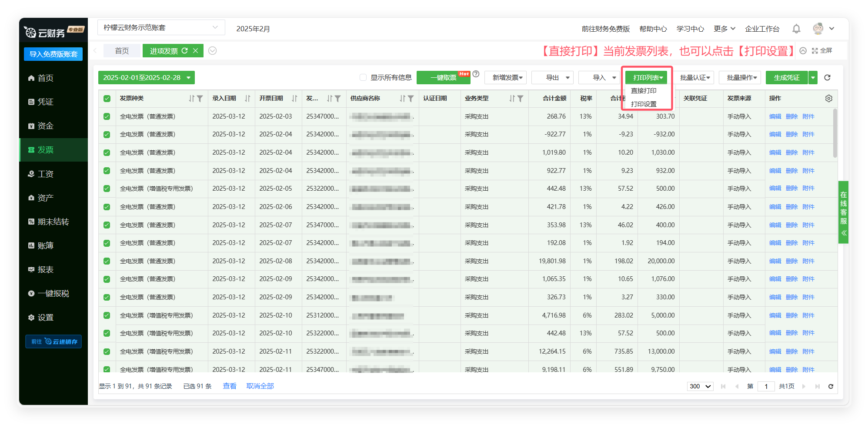Click the notification bell icon
The height and width of the screenshot is (424, 868).
[796, 29]
